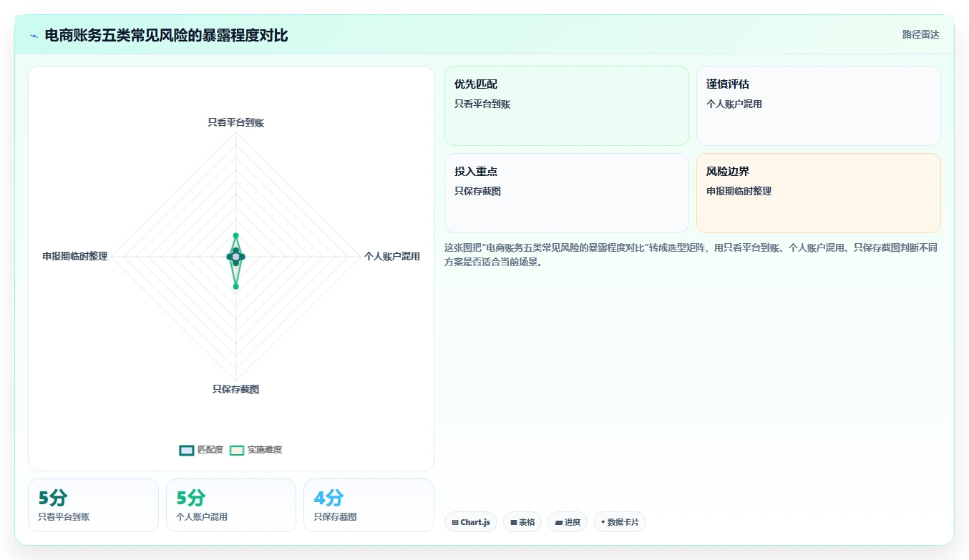Open the 风险边界 card
Screen dimensions: 969x560
(819, 193)
